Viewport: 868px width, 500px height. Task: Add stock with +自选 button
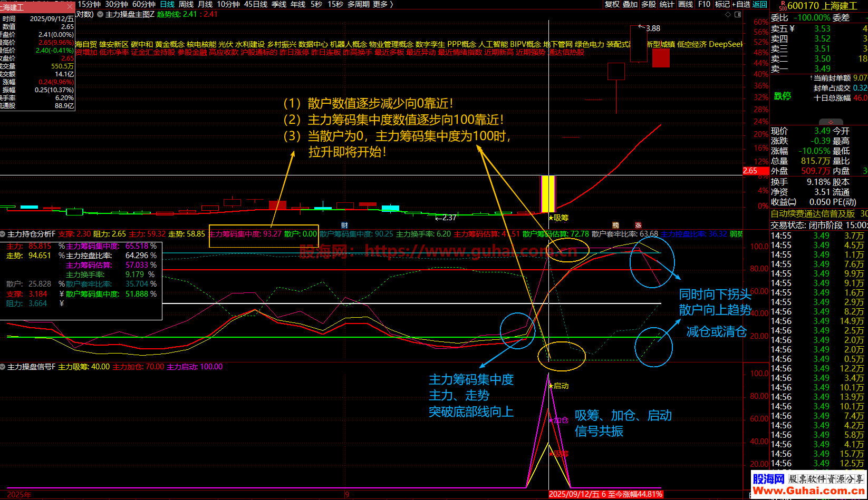point(741,4)
